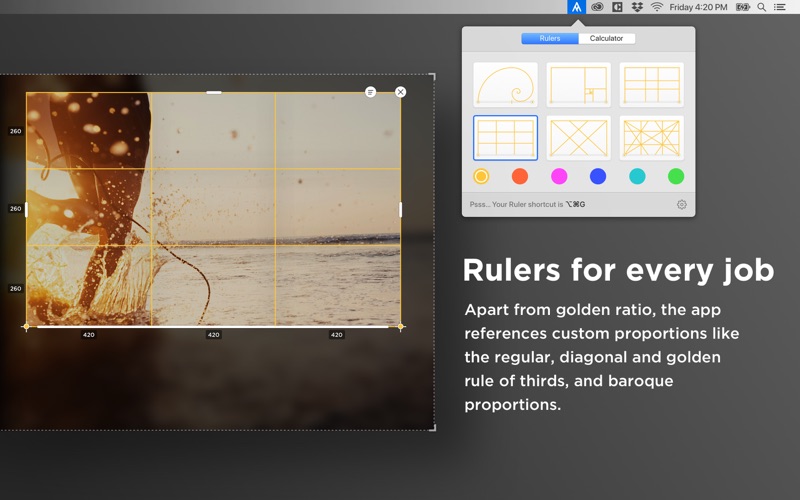The image size is (800, 500).
Task: Click the top 260 height label
Action: (x=16, y=131)
